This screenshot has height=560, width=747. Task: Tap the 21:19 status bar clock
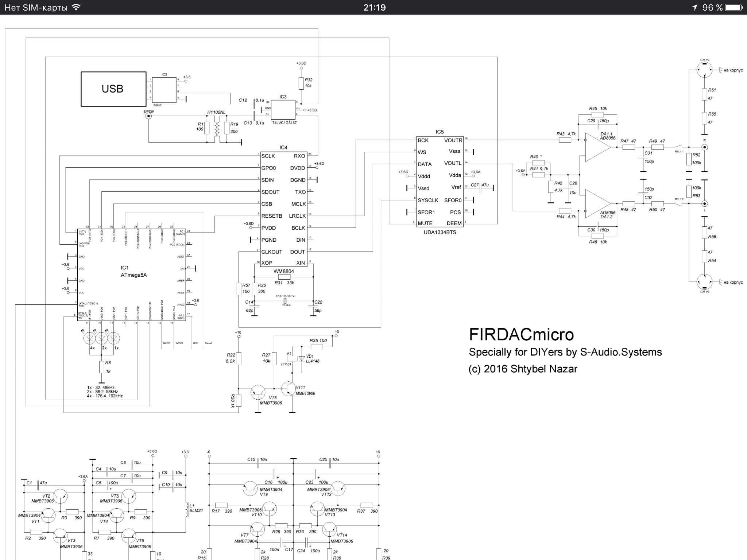pyautogui.click(x=374, y=8)
